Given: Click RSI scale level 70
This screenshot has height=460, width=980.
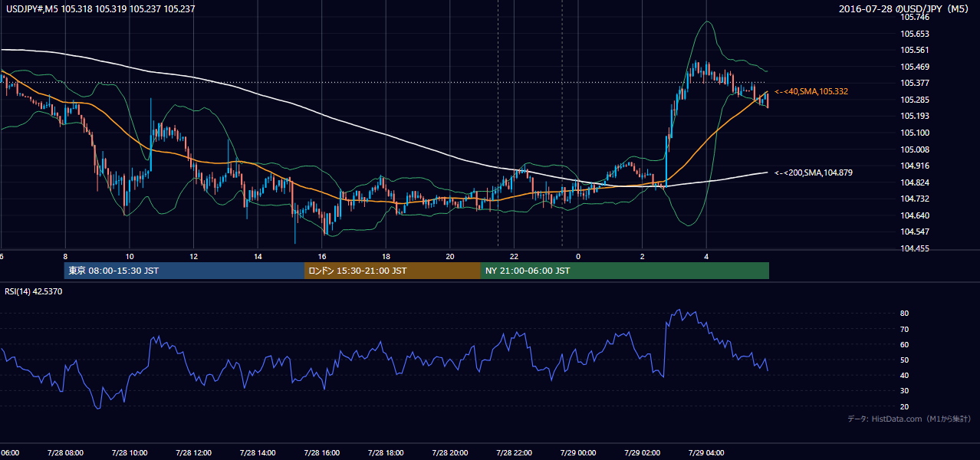Looking at the screenshot, I should (x=905, y=329).
